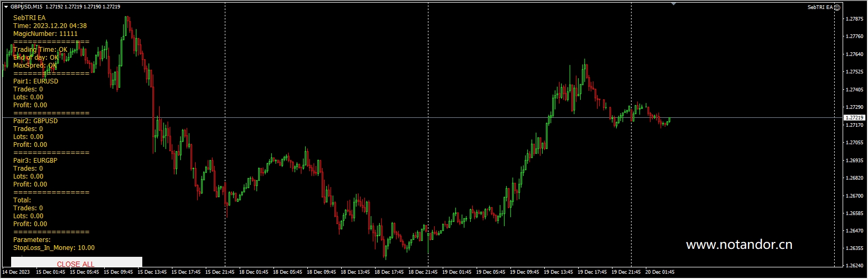Screen dimensions: 868x279
Task: Click the current price tag 1.27219
Action: (854, 118)
